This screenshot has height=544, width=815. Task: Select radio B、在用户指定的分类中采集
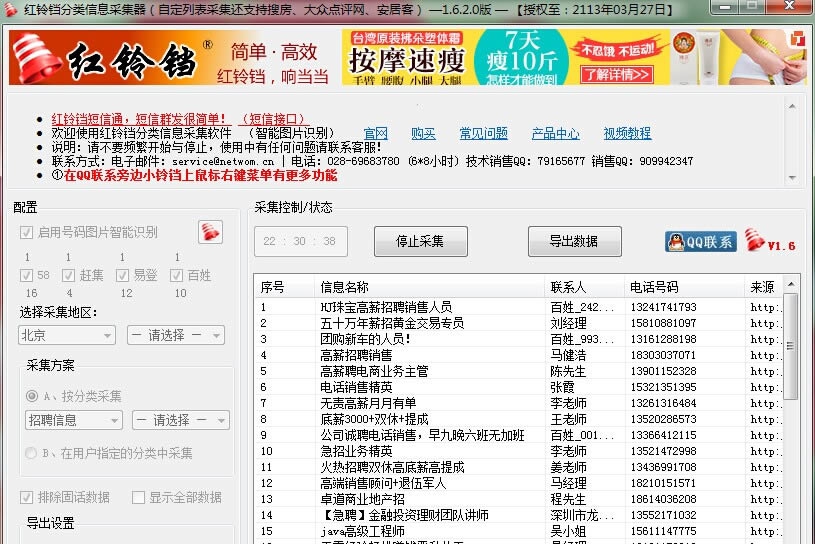click(31, 453)
